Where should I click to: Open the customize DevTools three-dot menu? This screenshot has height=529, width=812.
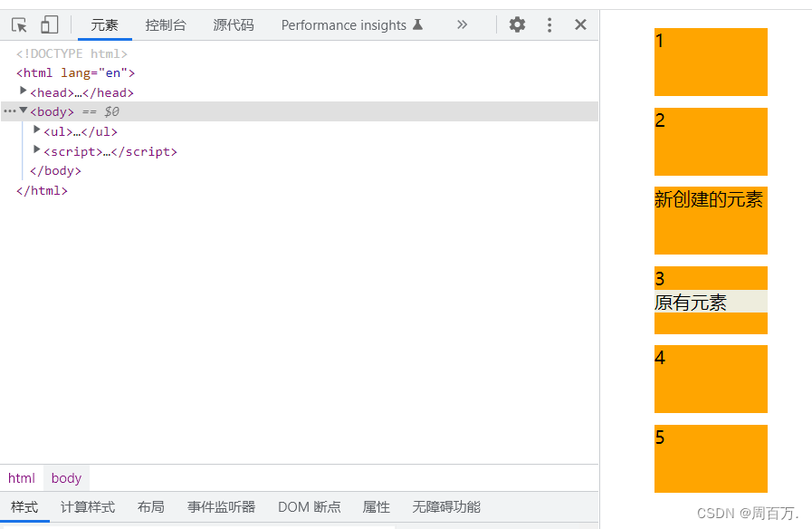[549, 24]
